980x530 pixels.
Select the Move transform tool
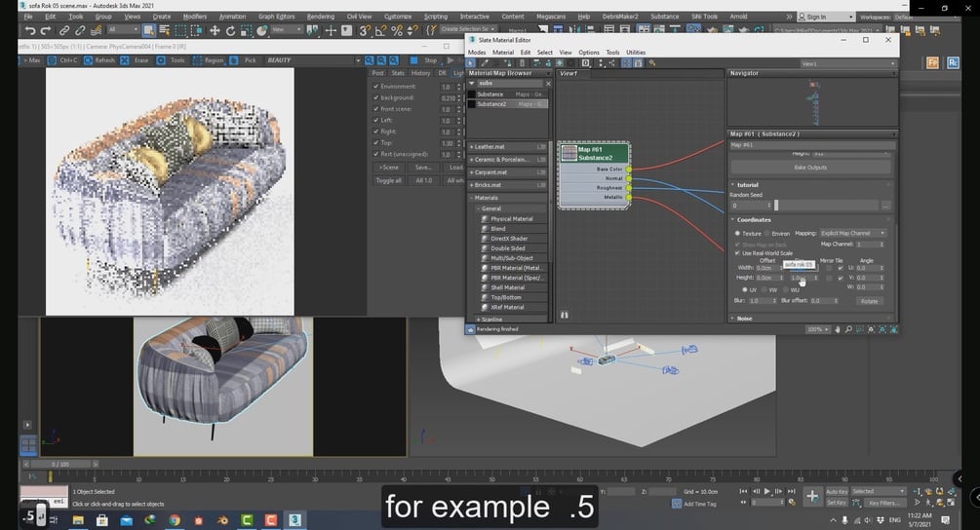[x=215, y=30]
